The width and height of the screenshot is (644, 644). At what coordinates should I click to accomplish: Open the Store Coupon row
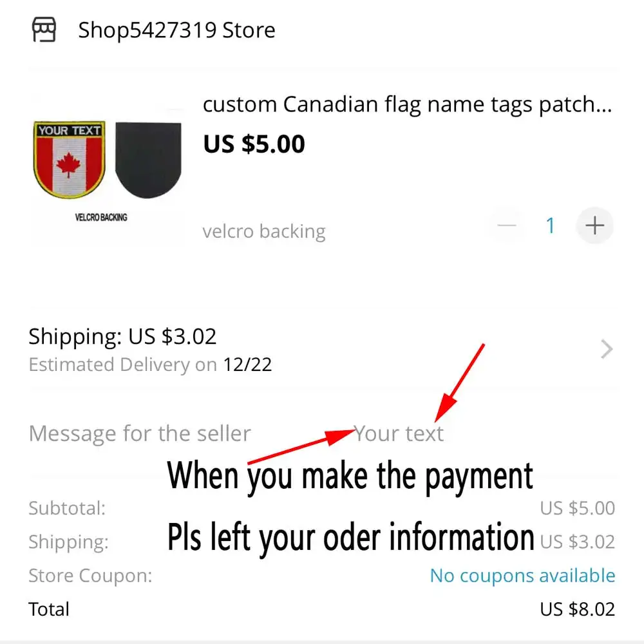(x=321, y=575)
